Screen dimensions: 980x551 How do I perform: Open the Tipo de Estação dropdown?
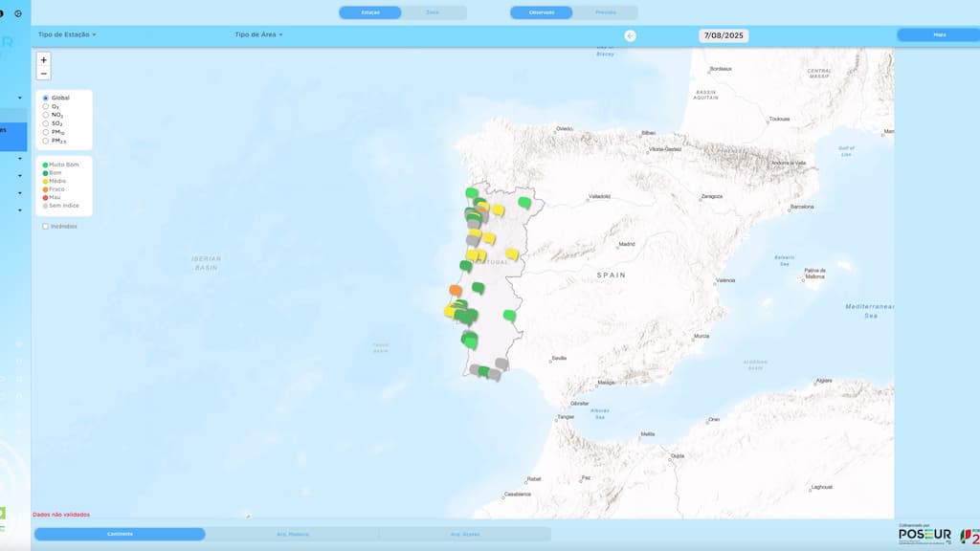67,34
